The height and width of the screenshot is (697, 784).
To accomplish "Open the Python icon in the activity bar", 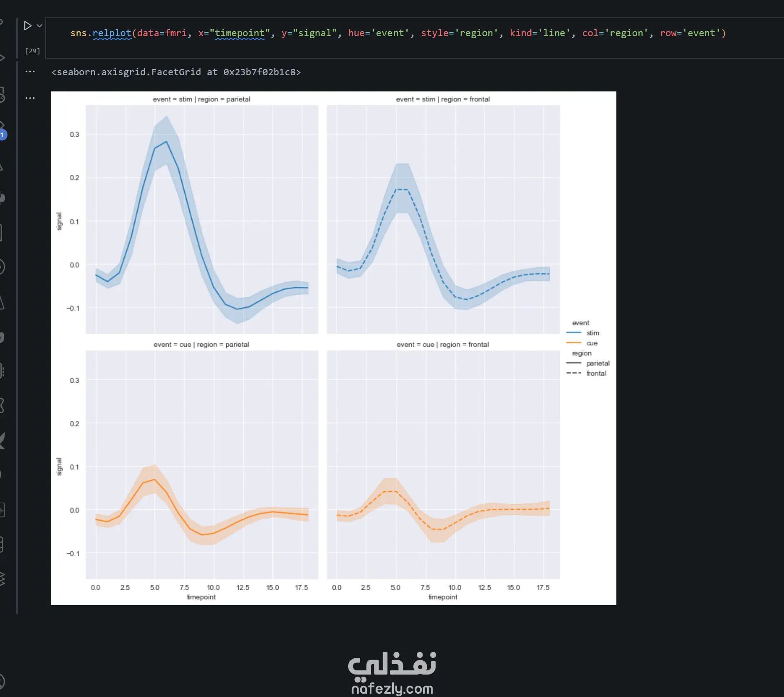I will 2,197.
